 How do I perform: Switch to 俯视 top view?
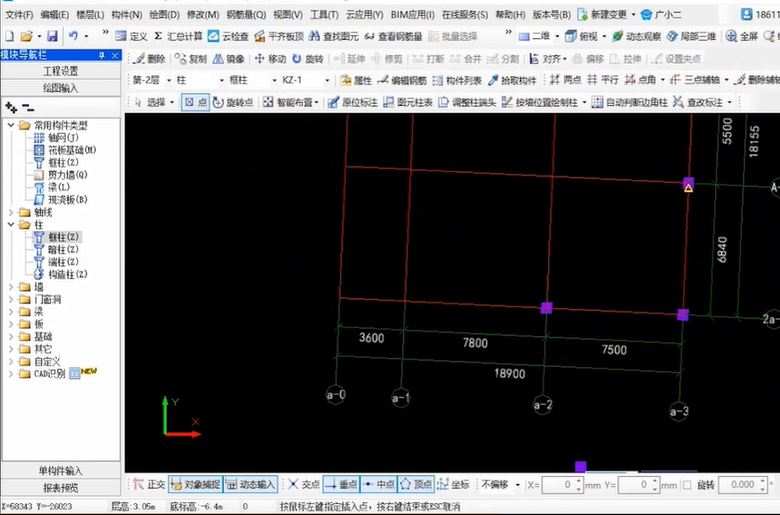pyautogui.click(x=583, y=36)
